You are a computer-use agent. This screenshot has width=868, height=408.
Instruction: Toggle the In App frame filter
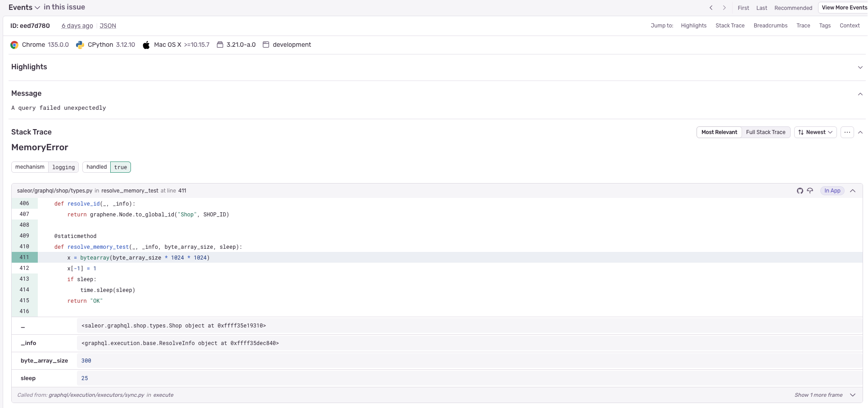pos(832,191)
